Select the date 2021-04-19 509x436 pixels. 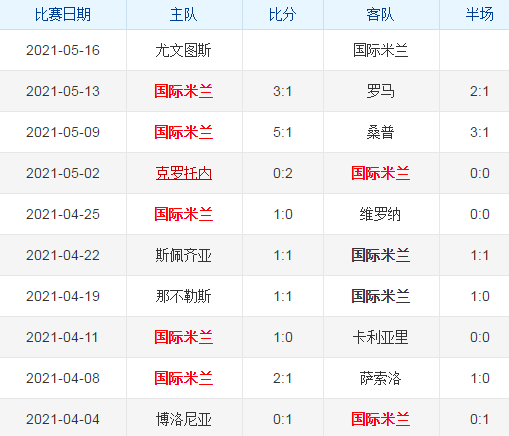click(63, 296)
